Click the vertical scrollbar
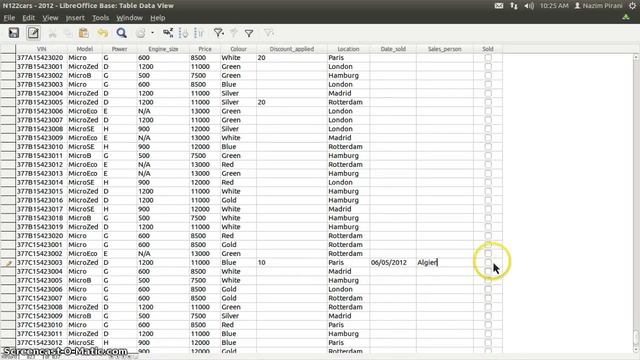 coord(636,203)
